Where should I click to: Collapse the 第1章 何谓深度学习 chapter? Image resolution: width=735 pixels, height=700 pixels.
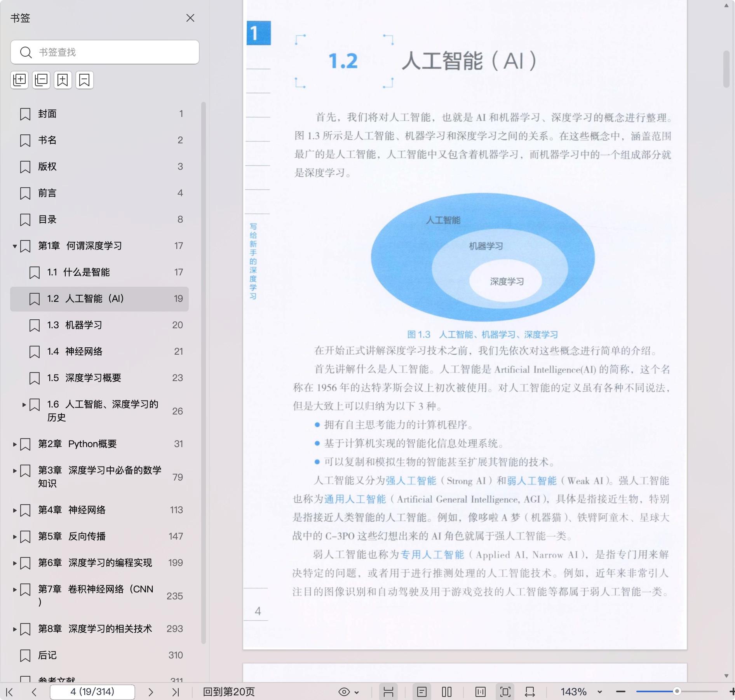(x=15, y=246)
